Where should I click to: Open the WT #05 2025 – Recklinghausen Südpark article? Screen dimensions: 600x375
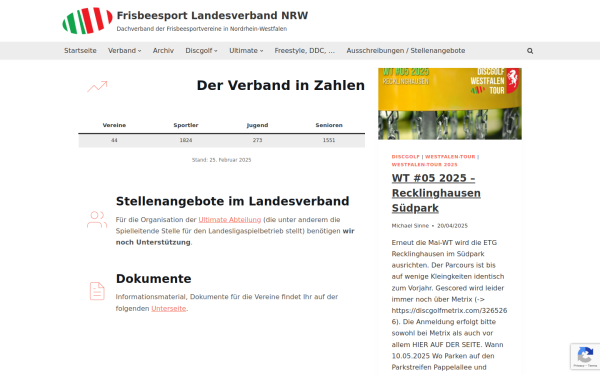click(436, 193)
